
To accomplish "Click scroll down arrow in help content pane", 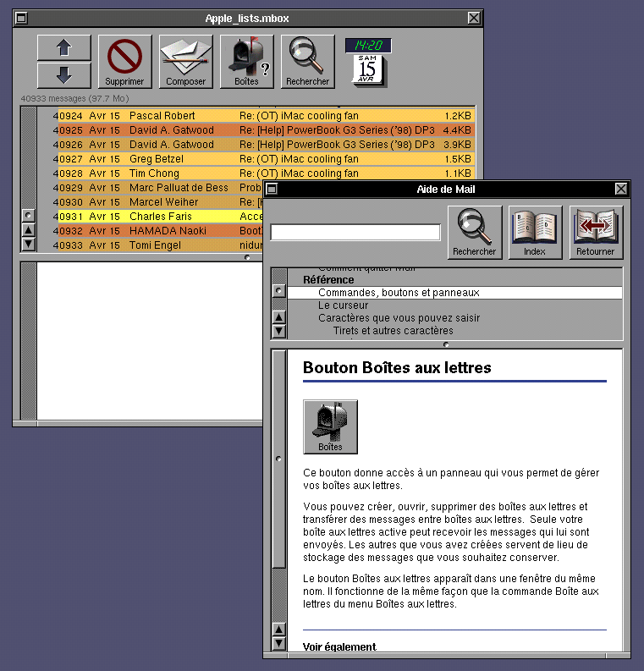I will point(279,643).
